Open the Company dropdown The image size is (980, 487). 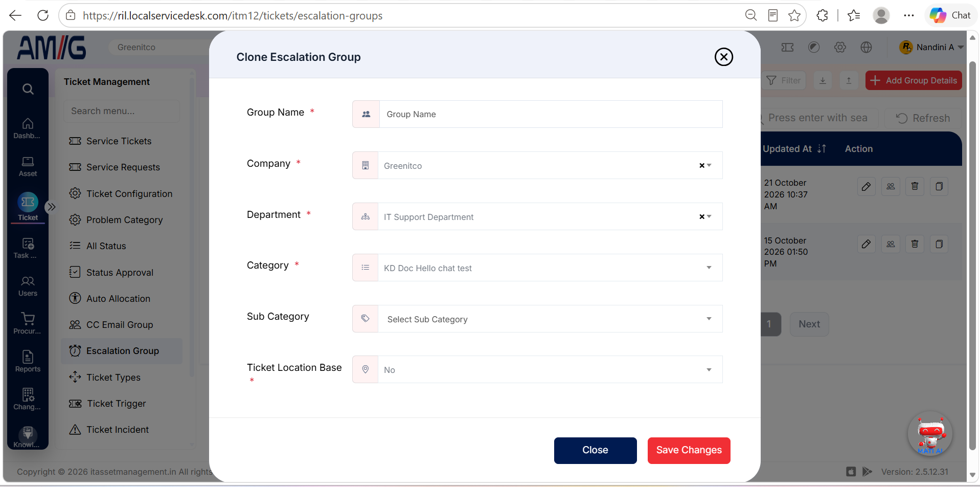(709, 166)
